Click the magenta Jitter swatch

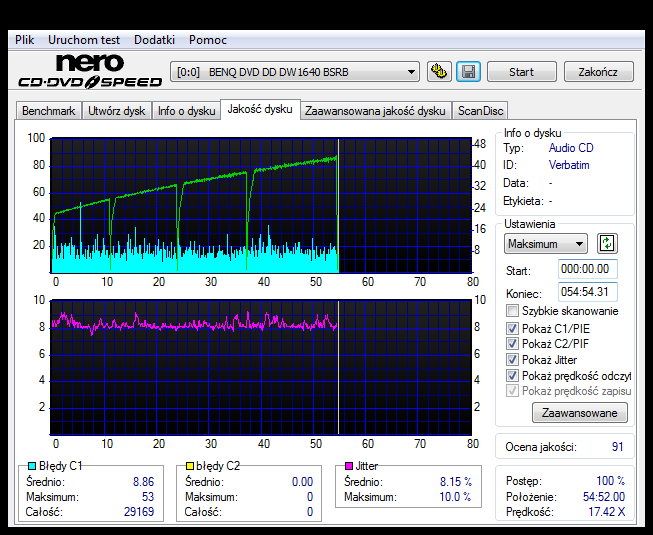coord(349,465)
